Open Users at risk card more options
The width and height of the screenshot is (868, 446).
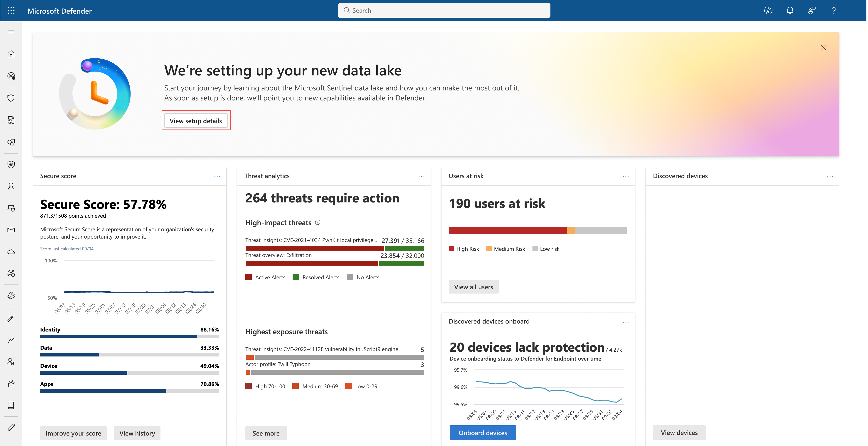tap(625, 177)
